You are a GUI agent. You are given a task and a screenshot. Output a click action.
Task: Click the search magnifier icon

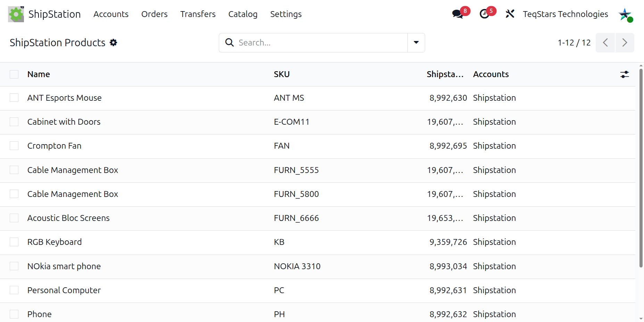(229, 42)
